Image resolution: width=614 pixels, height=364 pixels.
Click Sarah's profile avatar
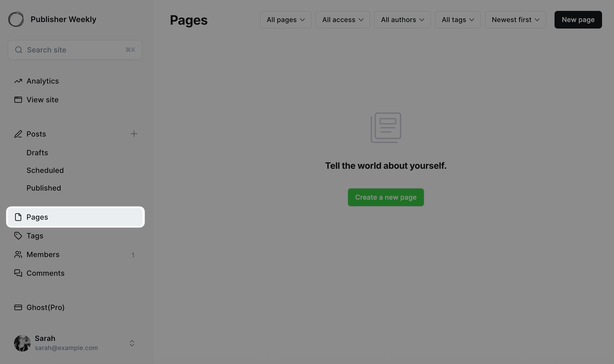(x=22, y=343)
